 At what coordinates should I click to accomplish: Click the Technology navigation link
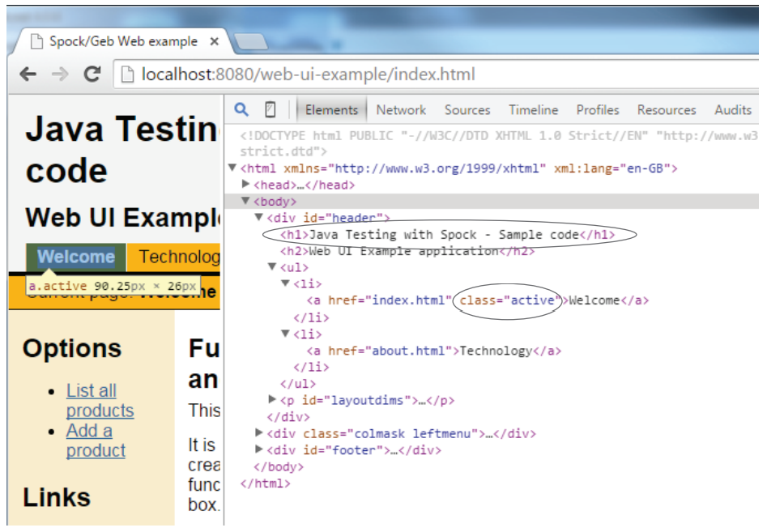point(178,257)
